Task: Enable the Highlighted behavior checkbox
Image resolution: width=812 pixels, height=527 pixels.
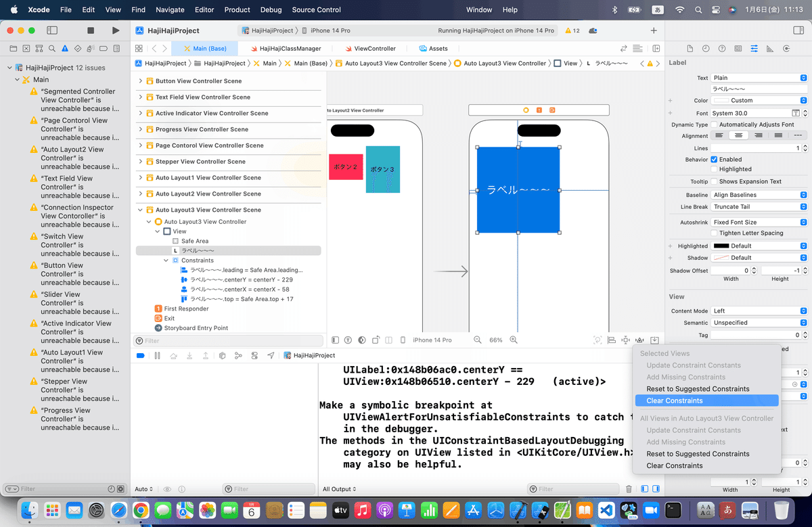Action: click(714, 169)
